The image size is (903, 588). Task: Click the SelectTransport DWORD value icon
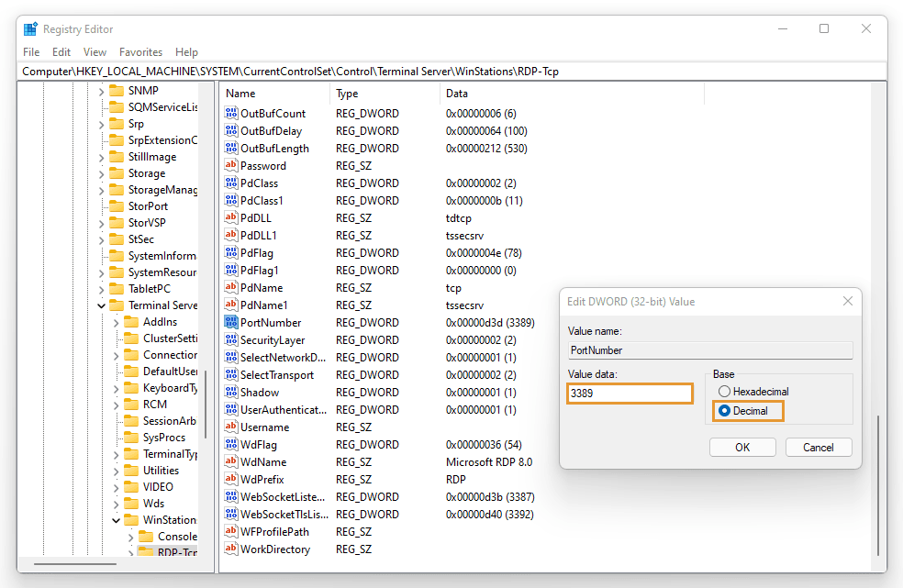231,374
